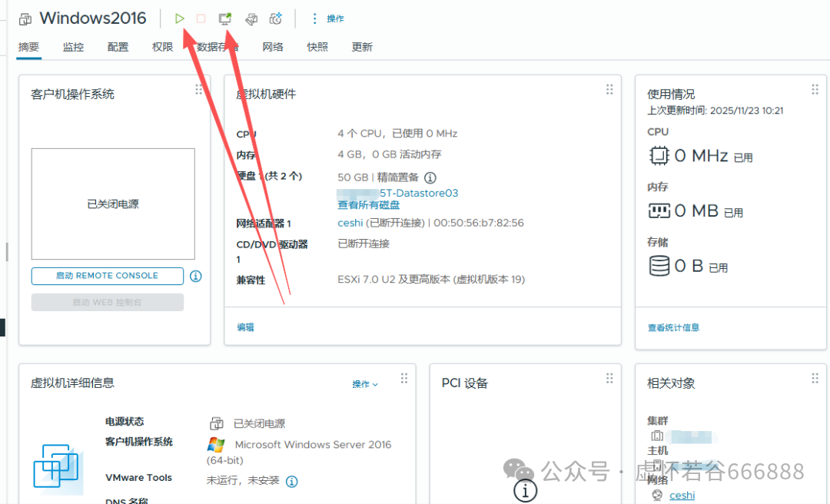Switch to the 监控 tab
This screenshot has width=830, height=504.
pyautogui.click(x=73, y=47)
